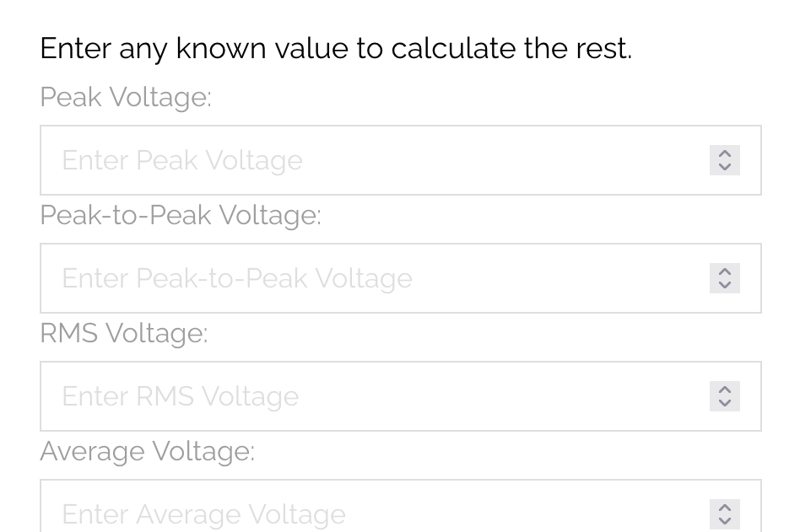This screenshot has width=800, height=532.
Task: Focus the Peak Voltage input field
Action: click(380, 160)
